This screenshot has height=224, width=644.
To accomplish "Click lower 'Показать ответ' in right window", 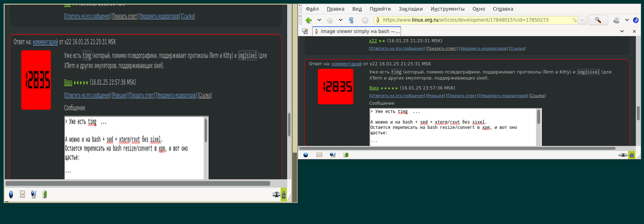I will (461, 96).
